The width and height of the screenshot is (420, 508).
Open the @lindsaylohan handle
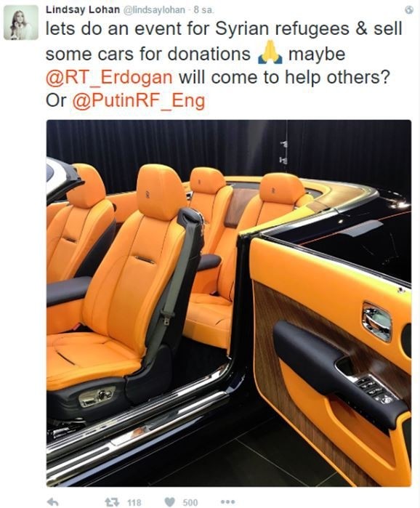click(x=155, y=10)
